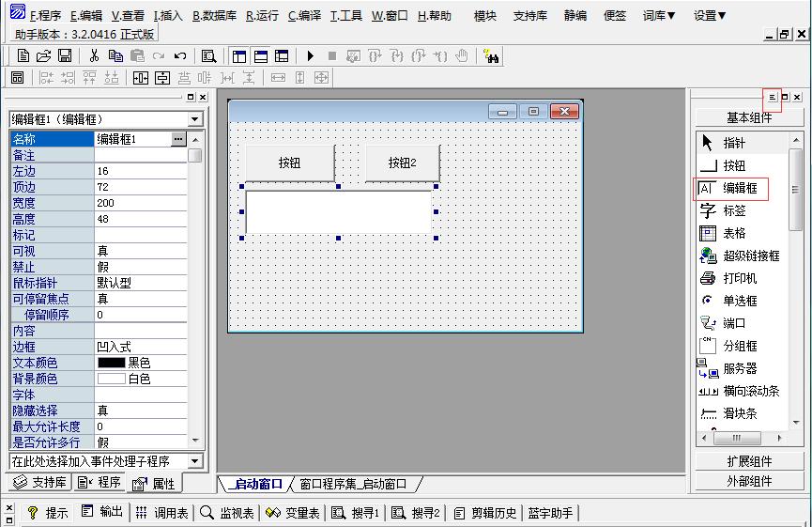Click the Save diskette toolbar icon
Viewport: 812px width, 527px height.
65,56
